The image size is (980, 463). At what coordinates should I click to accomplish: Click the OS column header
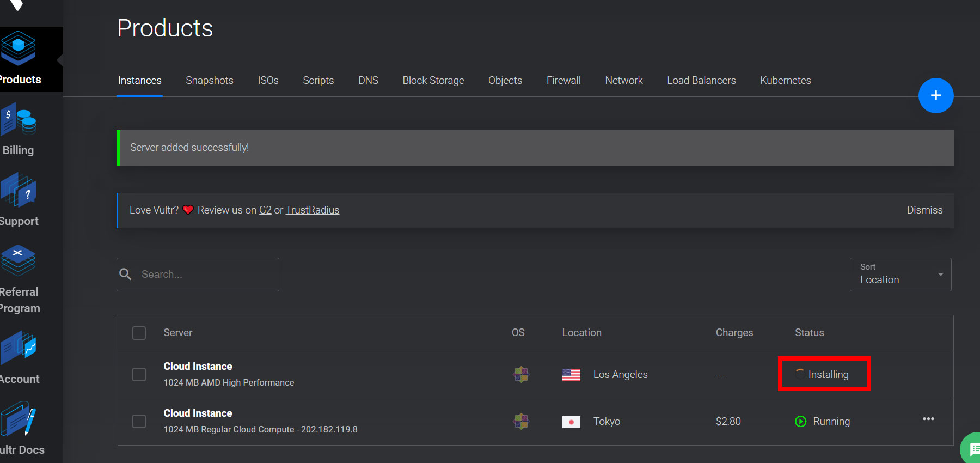pos(518,333)
